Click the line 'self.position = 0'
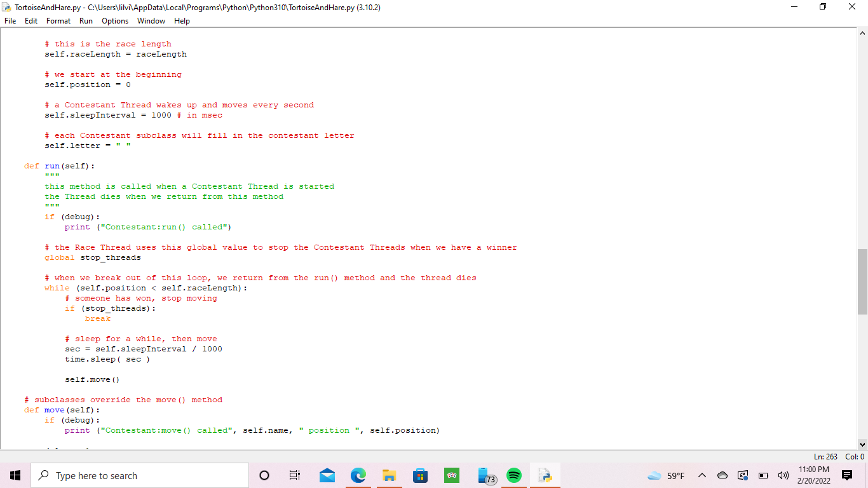Viewport: 868px width, 488px height. pos(88,85)
